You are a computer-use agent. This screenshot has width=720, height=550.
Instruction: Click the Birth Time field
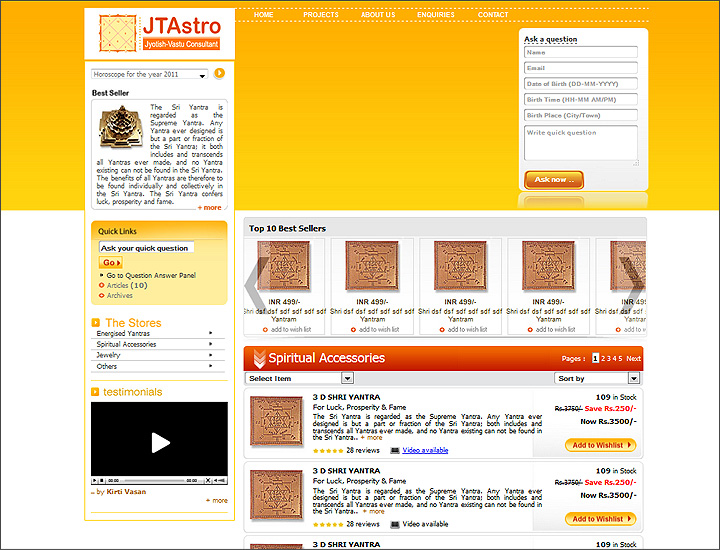[581, 100]
